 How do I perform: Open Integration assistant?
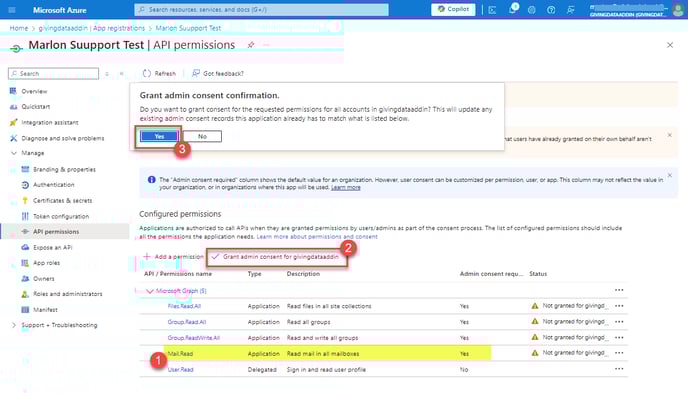pyautogui.click(x=50, y=122)
